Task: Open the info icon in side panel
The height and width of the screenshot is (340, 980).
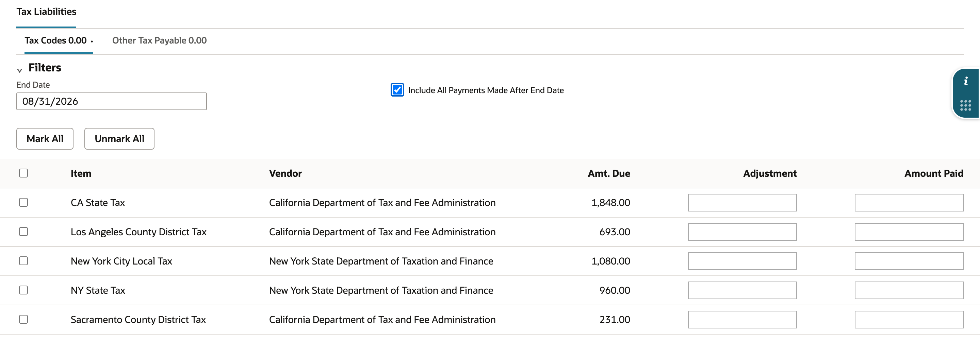Action: (x=966, y=81)
